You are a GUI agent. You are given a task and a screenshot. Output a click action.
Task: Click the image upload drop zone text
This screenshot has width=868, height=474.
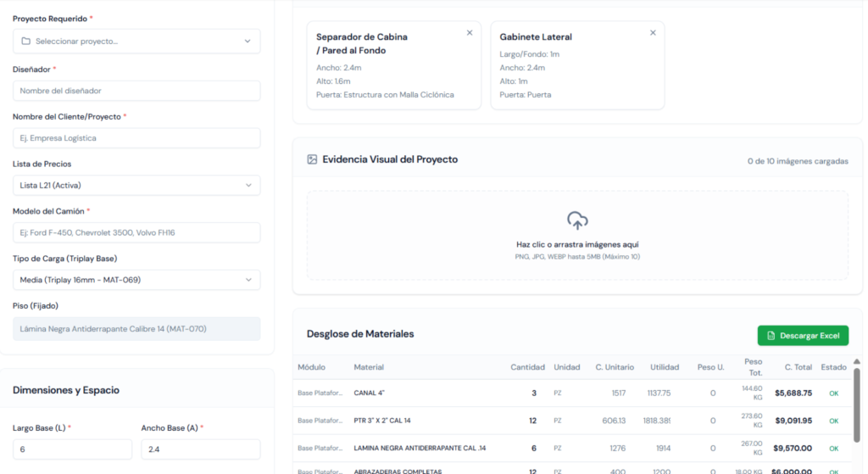point(577,244)
